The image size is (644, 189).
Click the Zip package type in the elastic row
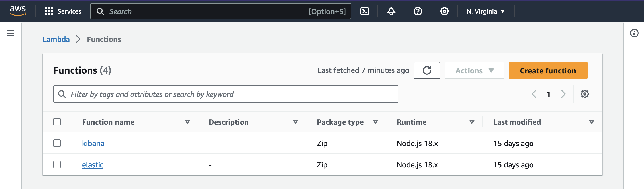click(322, 165)
